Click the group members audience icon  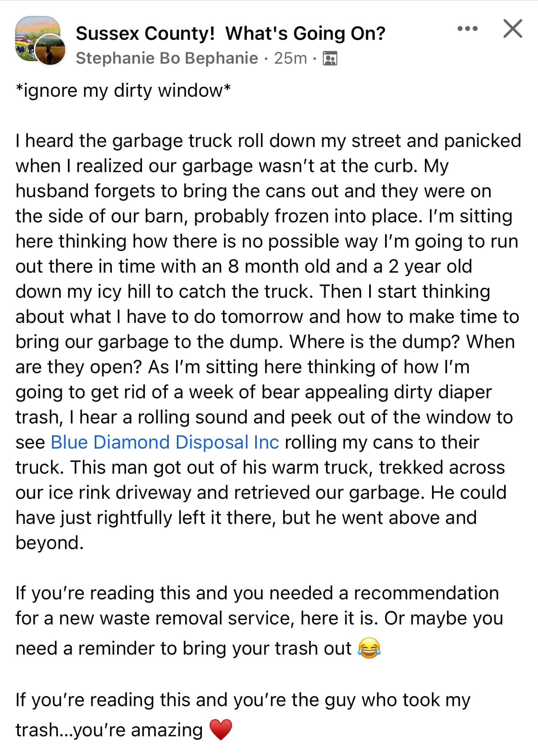pyautogui.click(x=330, y=59)
